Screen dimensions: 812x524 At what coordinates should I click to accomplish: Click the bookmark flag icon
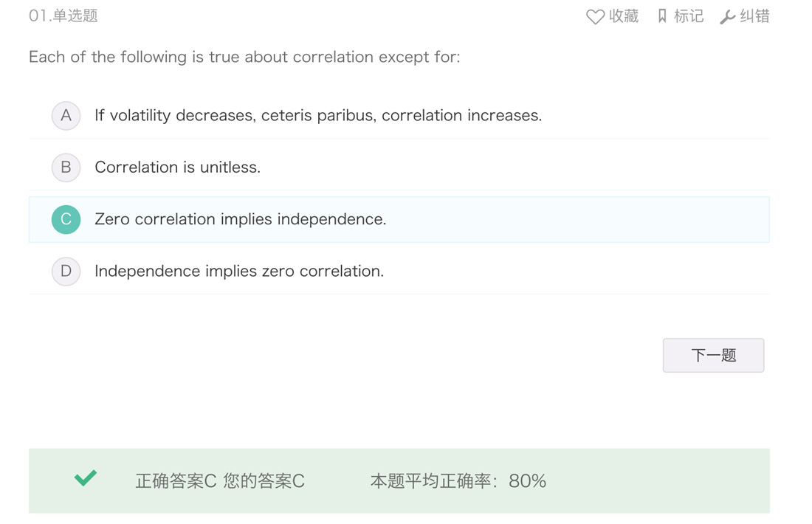click(x=662, y=16)
